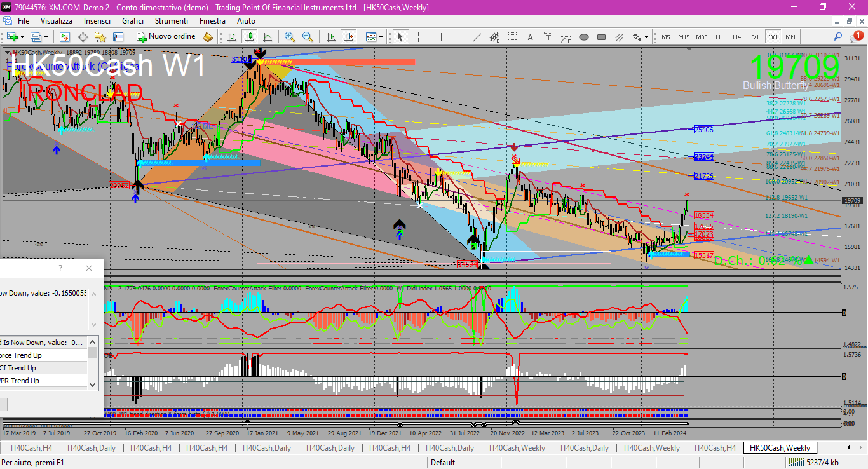Select the ellipse drawing tool

point(583,37)
